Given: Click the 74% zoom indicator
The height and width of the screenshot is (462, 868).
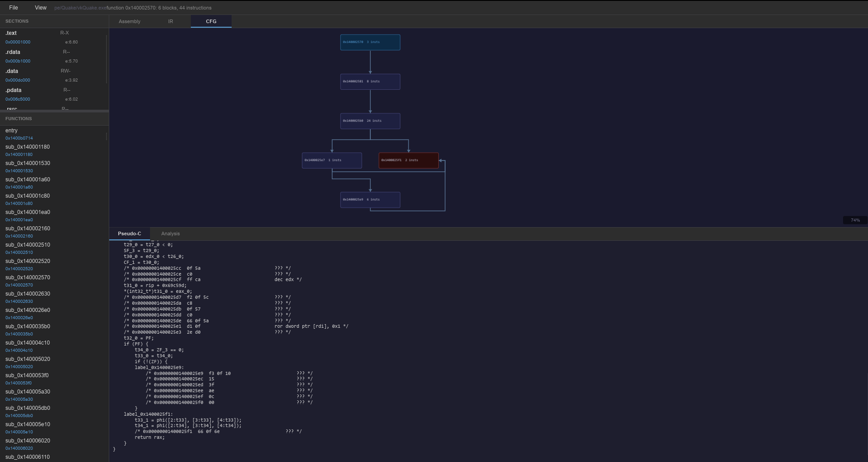Looking at the screenshot, I should (855, 220).
